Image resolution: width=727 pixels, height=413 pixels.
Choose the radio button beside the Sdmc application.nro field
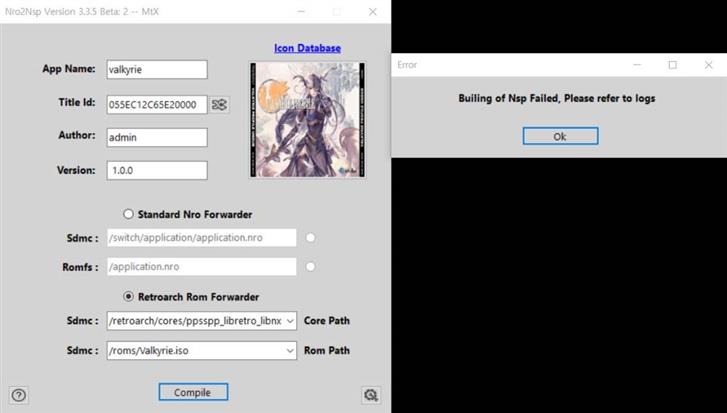pos(311,238)
